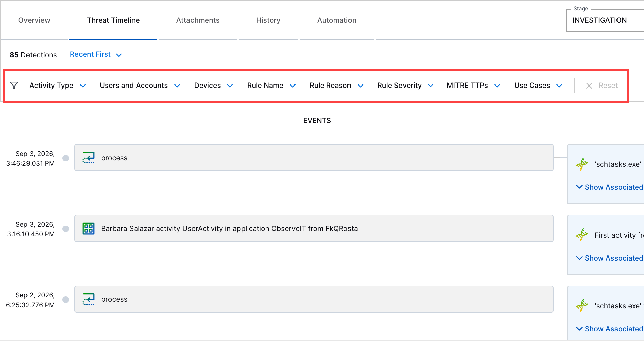Open the Sep 3 3:46:29 PM process event card
Image resolution: width=644 pixels, height=341 pixels.
(314, 158)
